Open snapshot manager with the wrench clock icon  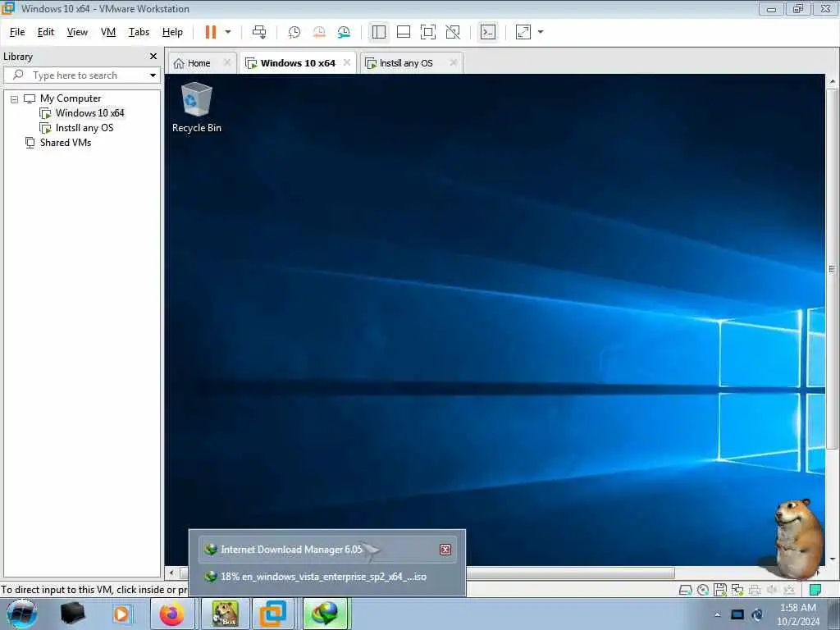point(344,32)
